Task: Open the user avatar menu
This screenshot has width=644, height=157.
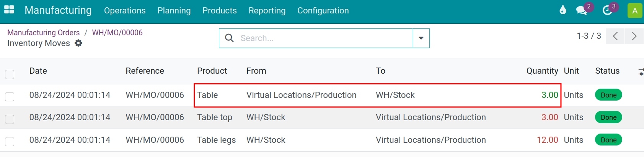Action: 635,10
